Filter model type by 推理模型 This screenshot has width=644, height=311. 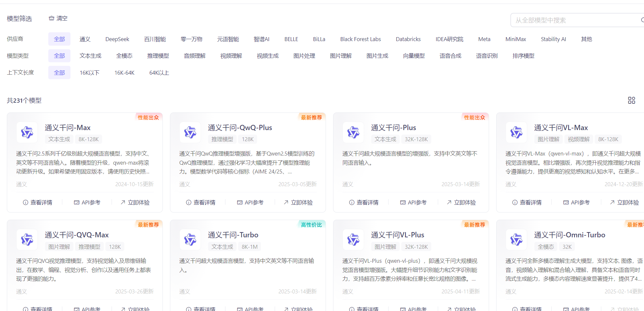[158, 56]
